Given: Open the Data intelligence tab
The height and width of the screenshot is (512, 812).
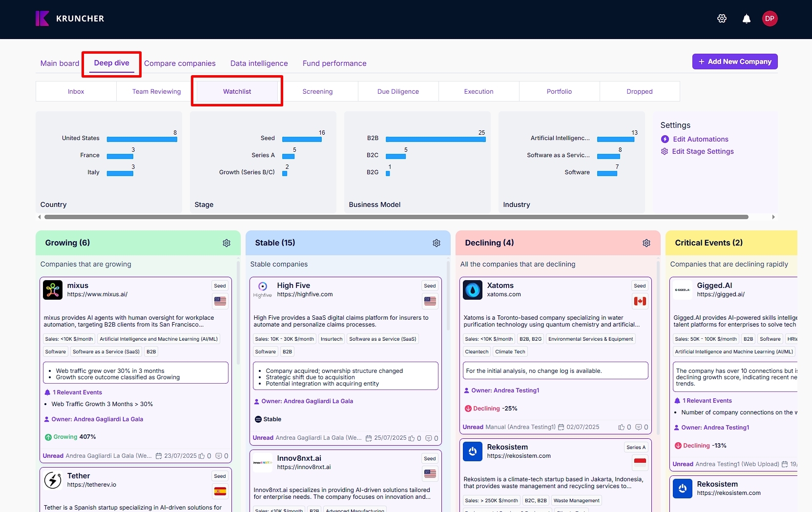Looking at the screenshot, I should 259,63.
